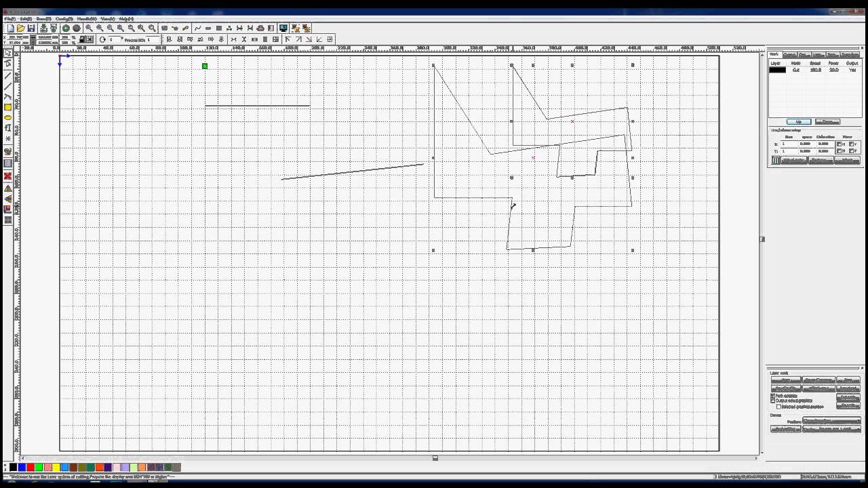Open the Device USB port dropdown
Viewport: 868px width, 488px height.
831,429
